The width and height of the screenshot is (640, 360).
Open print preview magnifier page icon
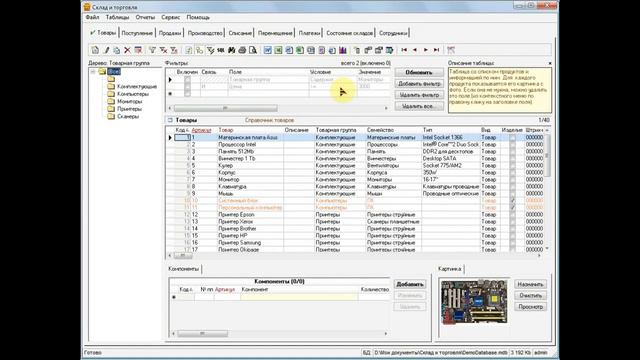pyautogui.click(x=253, y=50)
